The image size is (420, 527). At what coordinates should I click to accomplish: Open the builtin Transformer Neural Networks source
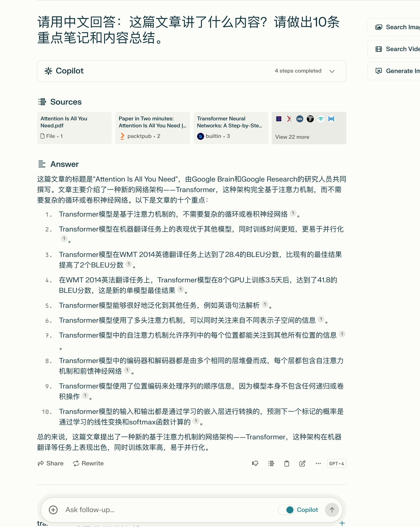coord(231,128)
